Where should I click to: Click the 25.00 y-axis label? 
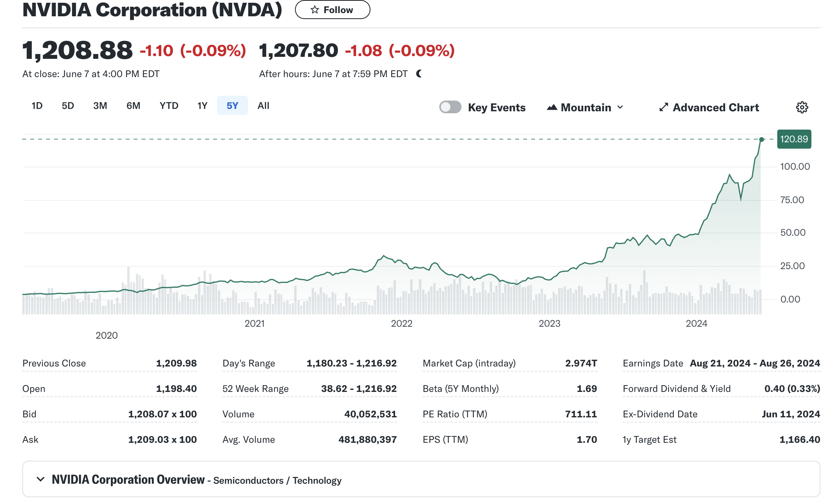tap(792, 266)
